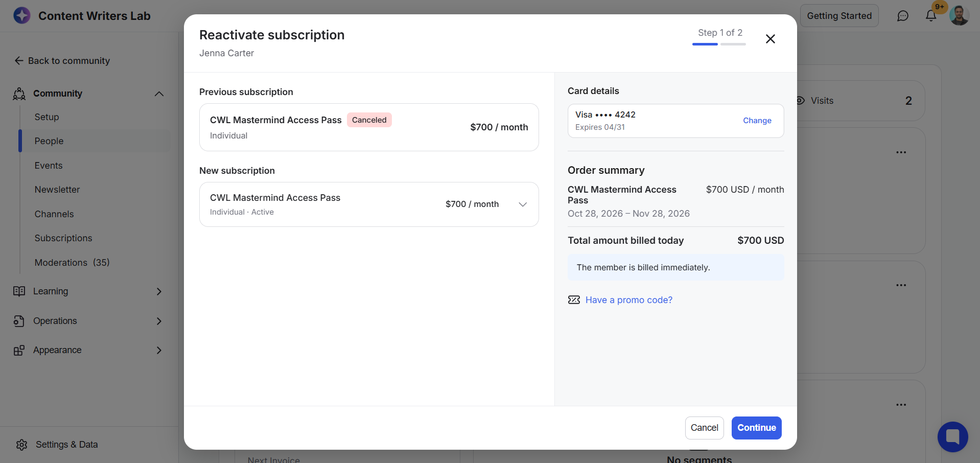Open Events in the sidebar
Viewport: 980px width, 463px height.
tap(49, 166)
